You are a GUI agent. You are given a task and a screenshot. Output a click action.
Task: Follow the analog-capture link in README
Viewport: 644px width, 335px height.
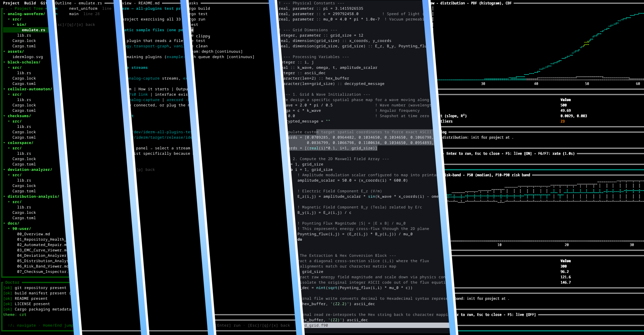point(144,78)
